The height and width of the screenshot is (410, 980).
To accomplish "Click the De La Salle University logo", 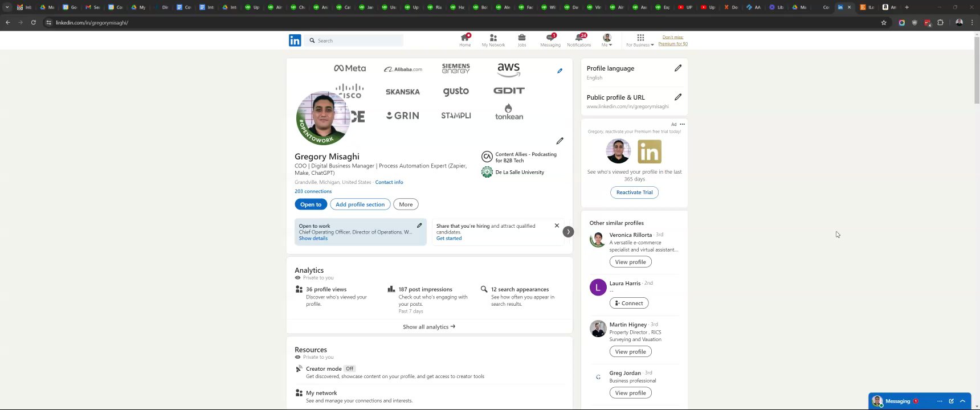I will pos(487,172).
